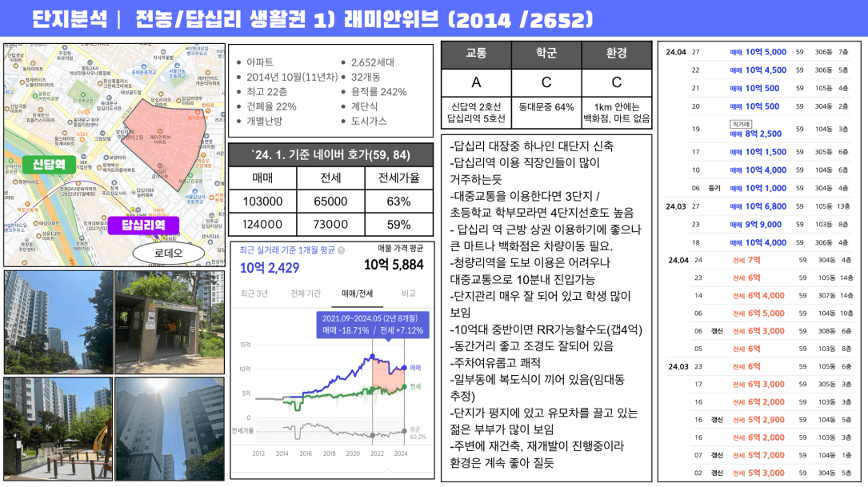Screen dimensions: 868x487
Task: Click the help icon beside 최근 실거래 기준 1개월 평균
Action: click(x=341, y=250)
